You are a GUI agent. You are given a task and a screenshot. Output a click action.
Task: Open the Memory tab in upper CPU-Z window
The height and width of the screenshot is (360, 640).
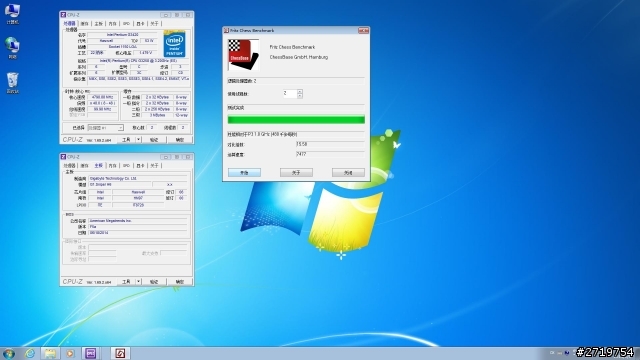(x=113, y=24)
